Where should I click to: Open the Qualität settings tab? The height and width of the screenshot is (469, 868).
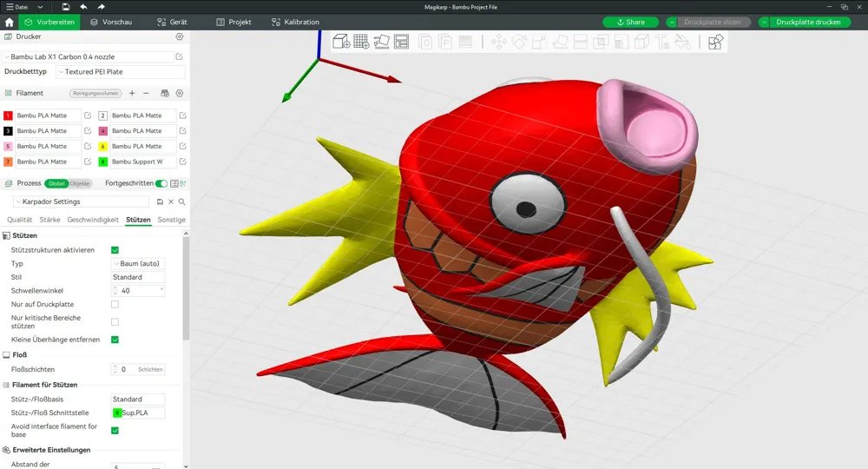coord(19,220)
